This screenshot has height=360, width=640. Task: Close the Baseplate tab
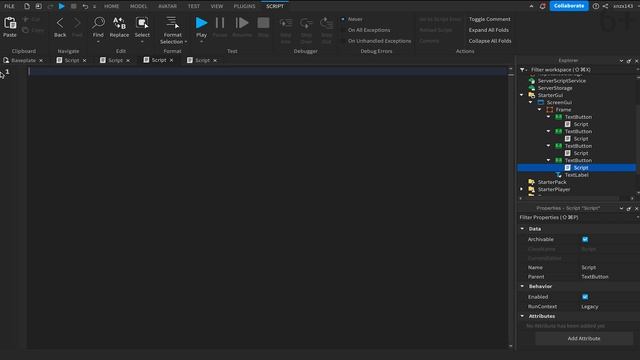pyautogui.click(x=41, y=60)
